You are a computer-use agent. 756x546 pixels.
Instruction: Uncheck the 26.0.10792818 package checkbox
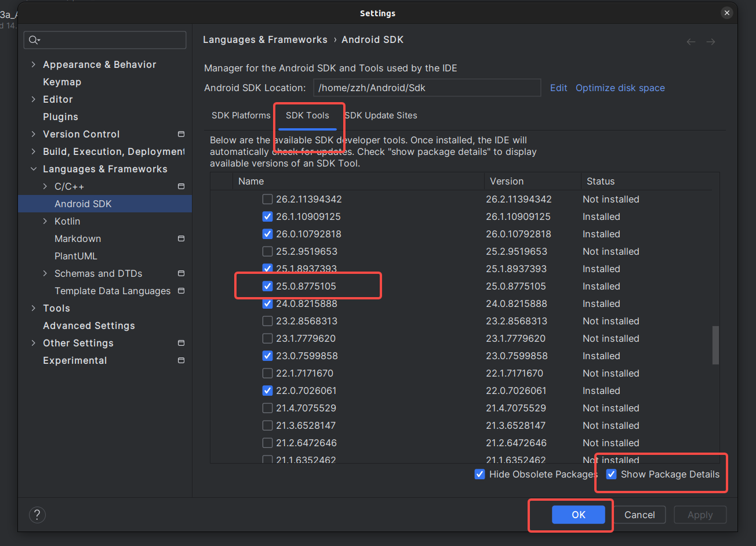click(x=267, y=234)
